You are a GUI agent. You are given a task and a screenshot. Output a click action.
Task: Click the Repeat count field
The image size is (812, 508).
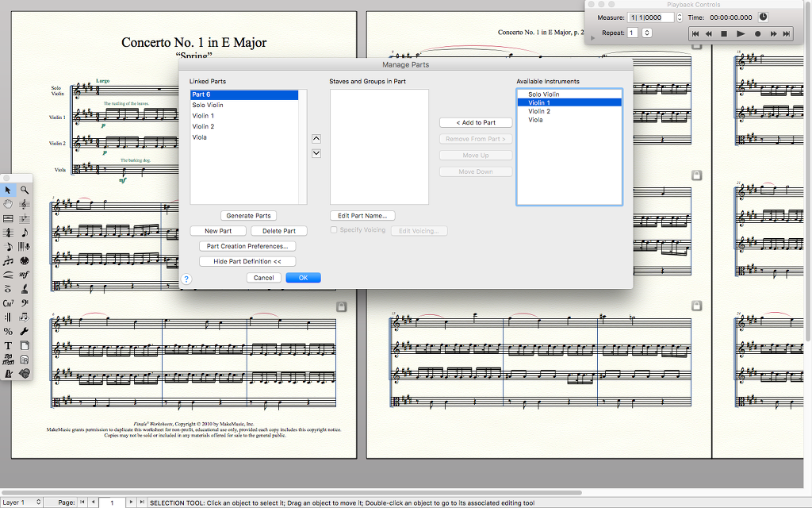point(632,33)
